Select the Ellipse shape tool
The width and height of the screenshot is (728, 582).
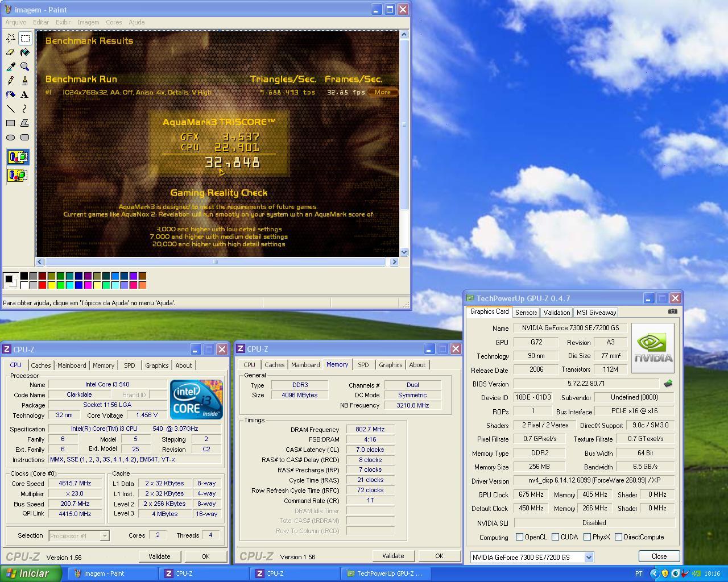10,138
